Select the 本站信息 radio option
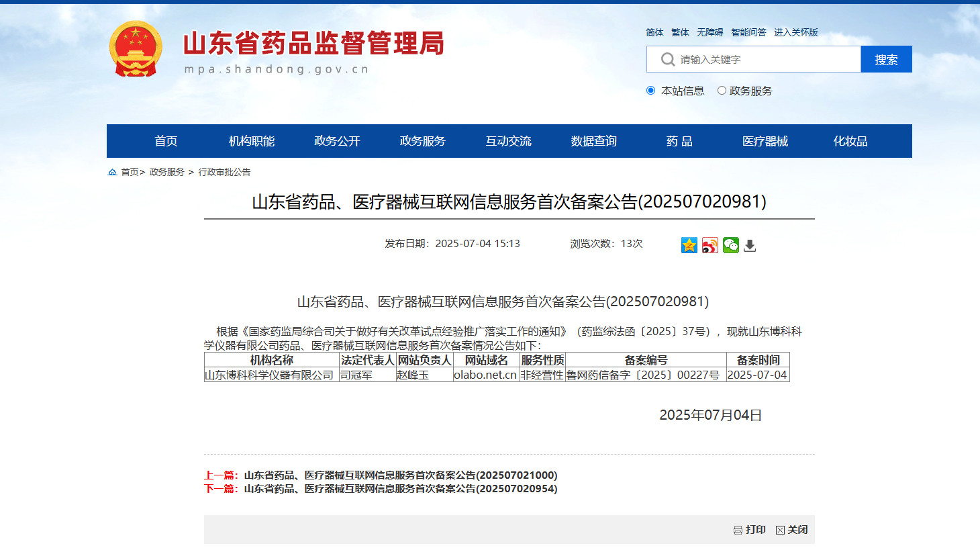 (650, 91)
